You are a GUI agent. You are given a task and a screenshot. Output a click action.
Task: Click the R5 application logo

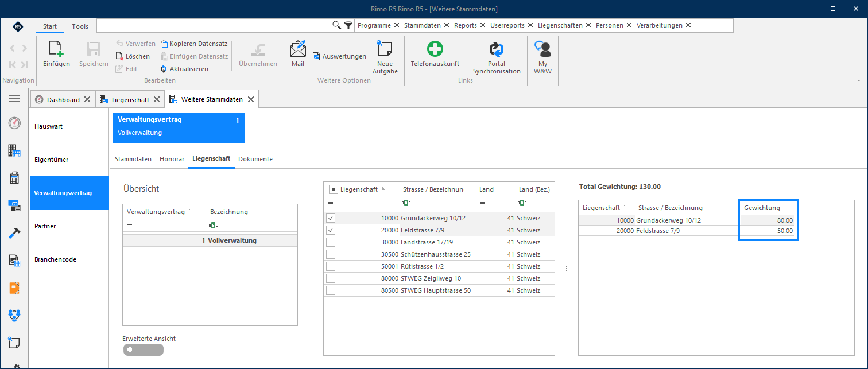18,26
